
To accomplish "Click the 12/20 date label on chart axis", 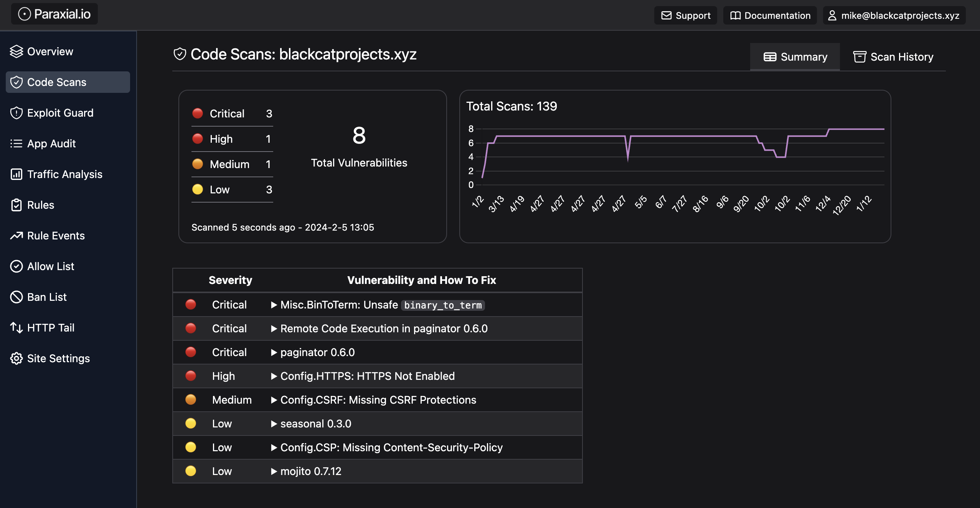I will pos(842,205).
